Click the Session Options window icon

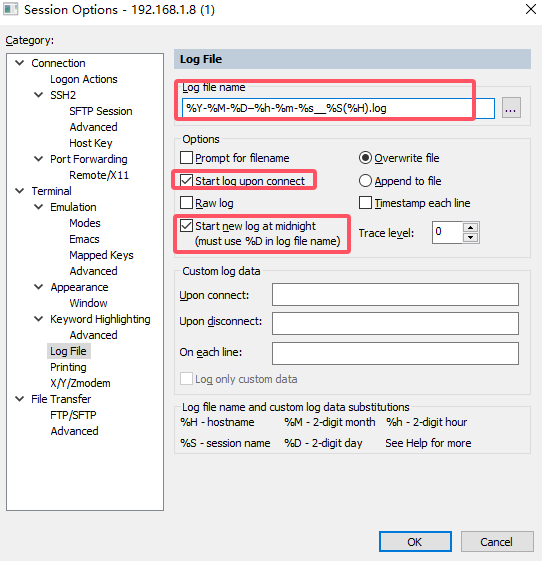(x=10, y=9)
